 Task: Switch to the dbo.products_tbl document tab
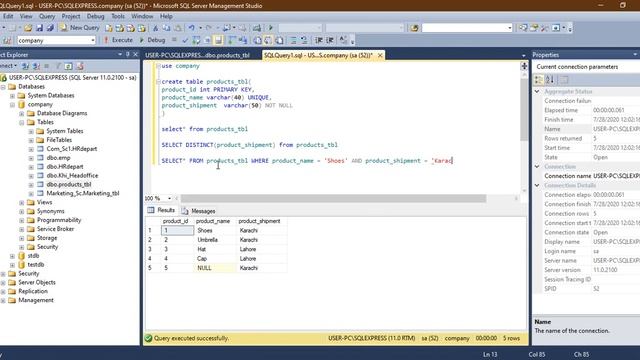[198, 55]
